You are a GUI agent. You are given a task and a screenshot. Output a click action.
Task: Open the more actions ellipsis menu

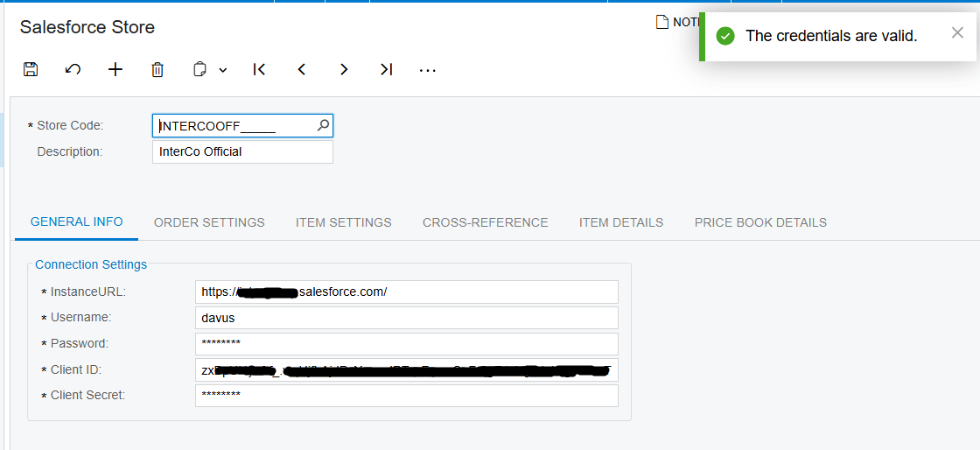coord(428,70)
